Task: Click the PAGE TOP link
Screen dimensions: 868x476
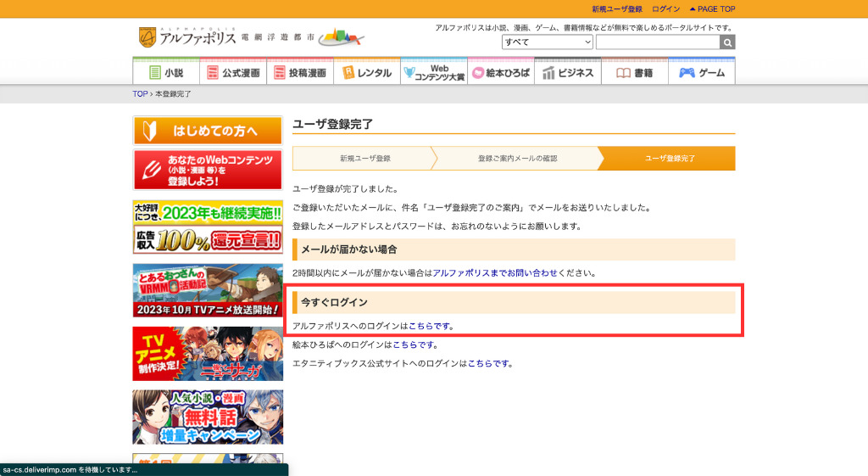Action: coord(712,8)
